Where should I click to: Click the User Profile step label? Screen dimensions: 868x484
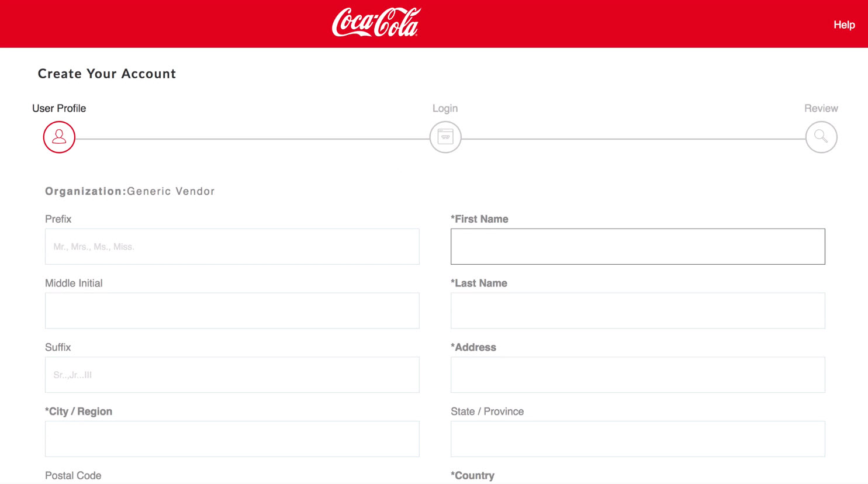pos(59,108)
